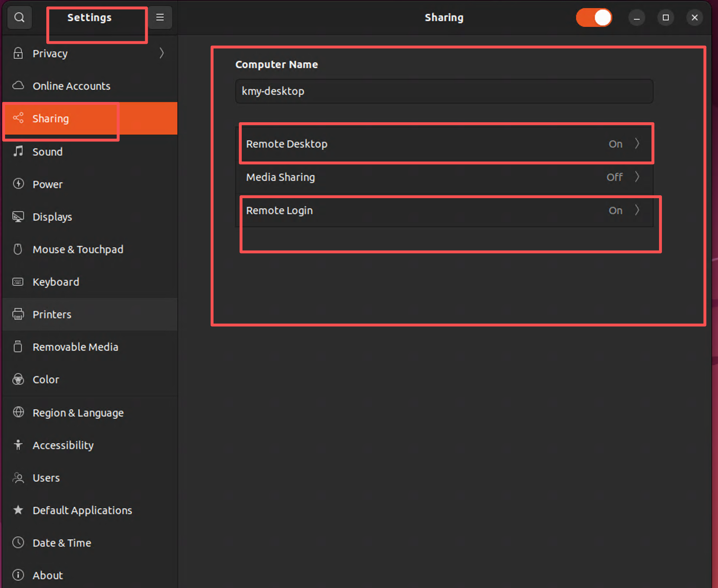718x588 pixels.
Task: Open Date & Time settings
Action: coord(90,542)
